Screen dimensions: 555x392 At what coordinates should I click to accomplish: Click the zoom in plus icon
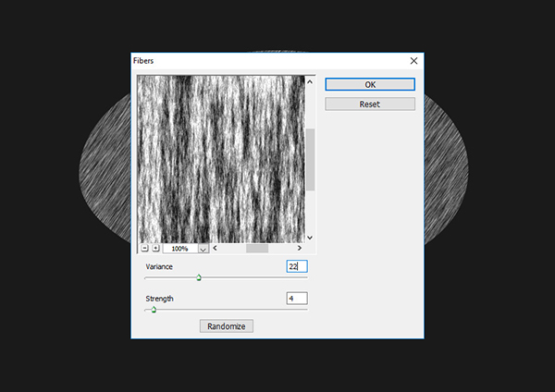(x=154, y=249)
